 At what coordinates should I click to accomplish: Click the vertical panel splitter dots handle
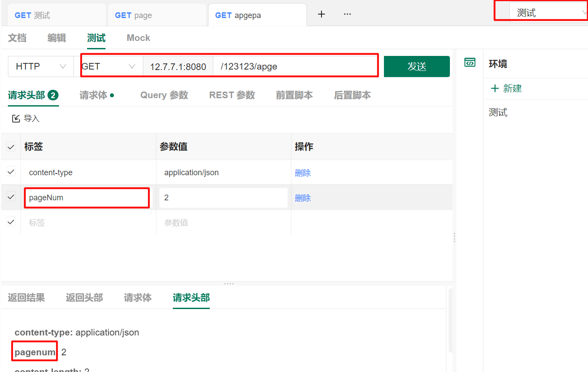tap(454, 238)
